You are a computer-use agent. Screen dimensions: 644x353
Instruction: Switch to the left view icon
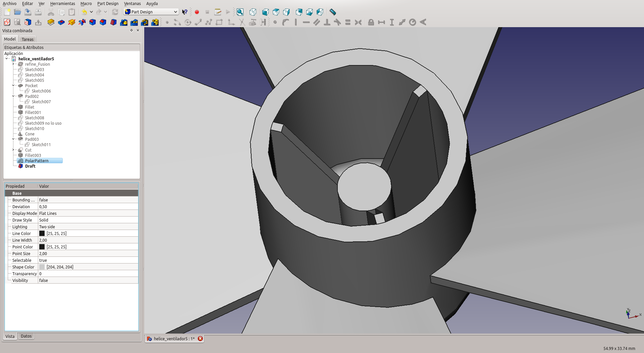(x=320, y=12)
